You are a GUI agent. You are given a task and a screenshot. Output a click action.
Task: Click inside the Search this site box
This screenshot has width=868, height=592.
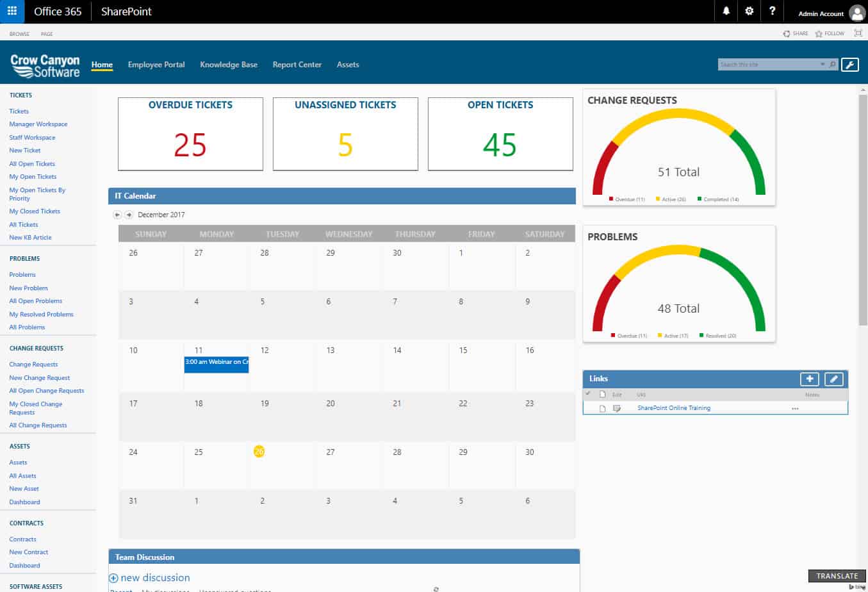[769, 64]
